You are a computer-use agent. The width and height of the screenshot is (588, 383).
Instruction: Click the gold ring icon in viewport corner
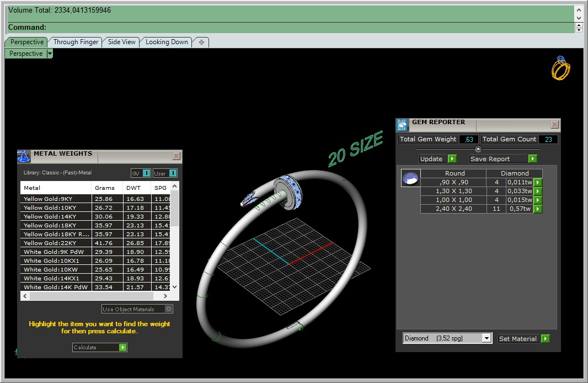[560, 68]
